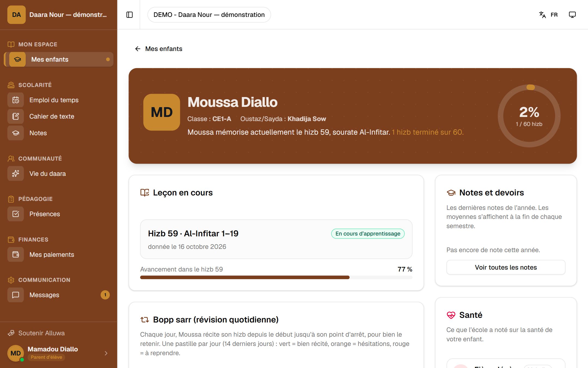Click the Santé heart pulse icon

451,315
